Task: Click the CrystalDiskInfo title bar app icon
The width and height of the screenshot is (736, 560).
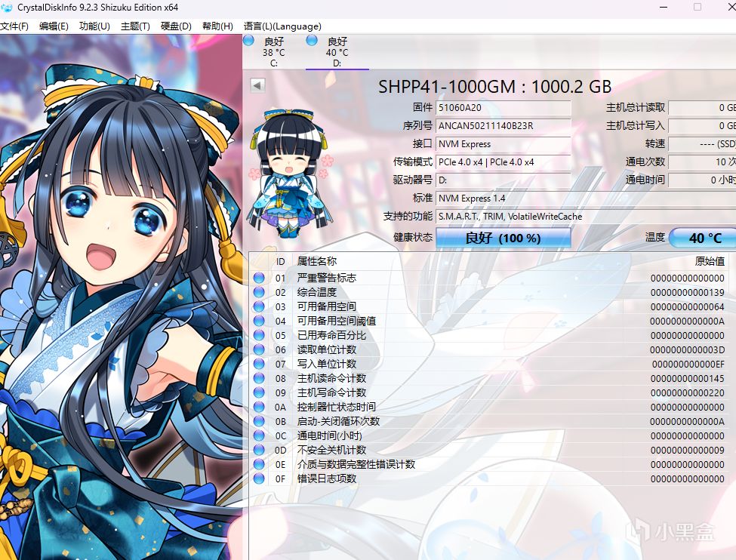Action: (x=7, y=8)
